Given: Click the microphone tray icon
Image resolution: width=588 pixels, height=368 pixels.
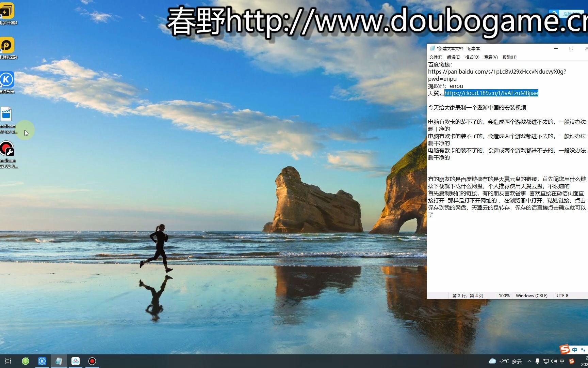Looking at the screenshot, I should pos(537,361).
